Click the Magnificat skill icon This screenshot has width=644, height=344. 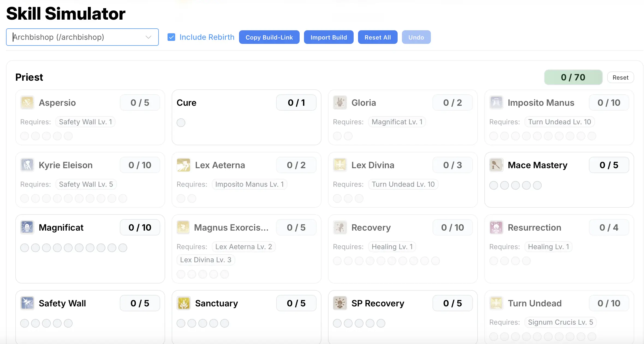coord(27,227)
